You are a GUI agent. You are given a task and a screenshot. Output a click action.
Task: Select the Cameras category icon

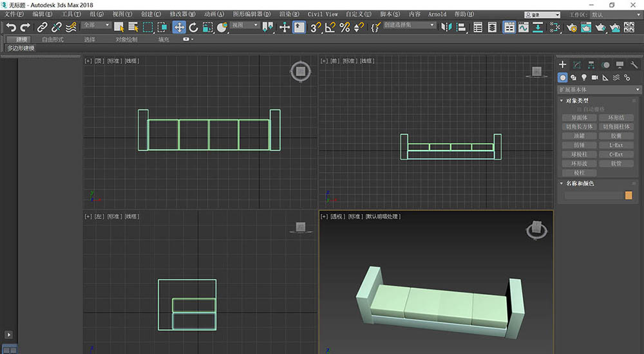pyautogui.click(x=594, y=77)
